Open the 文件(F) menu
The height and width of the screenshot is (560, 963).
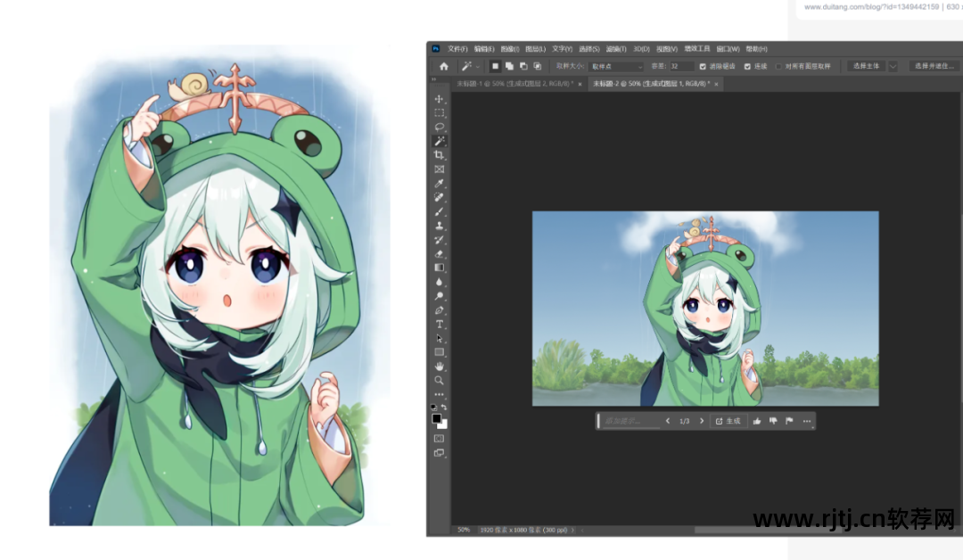457,49
